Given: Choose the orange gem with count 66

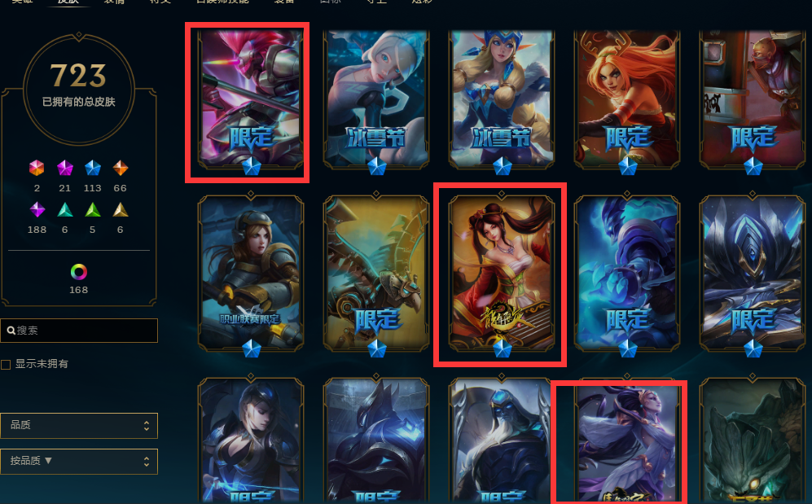Looking at the screenshot, I should 121,168.
